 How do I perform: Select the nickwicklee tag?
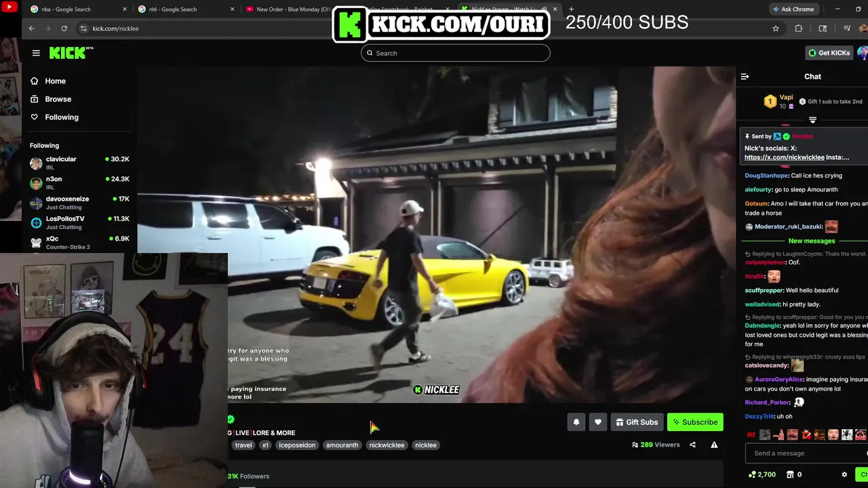pyautogui.click(x=387, y=445)
